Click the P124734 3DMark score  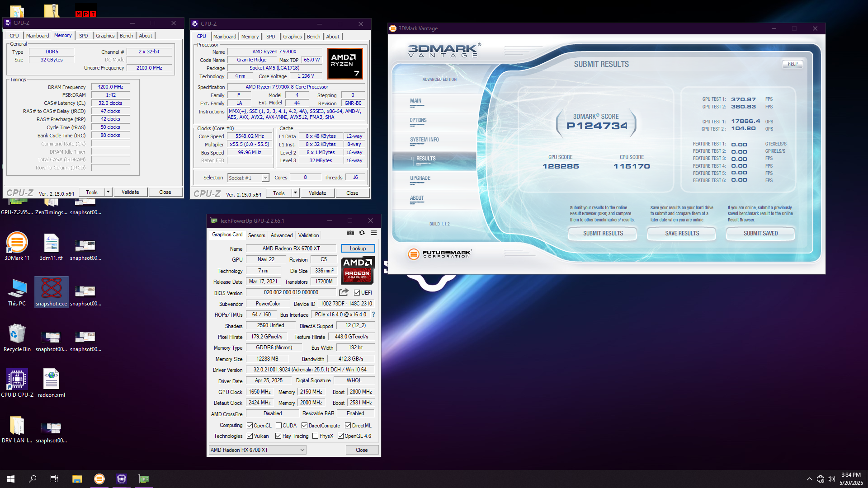pos(597,126)
